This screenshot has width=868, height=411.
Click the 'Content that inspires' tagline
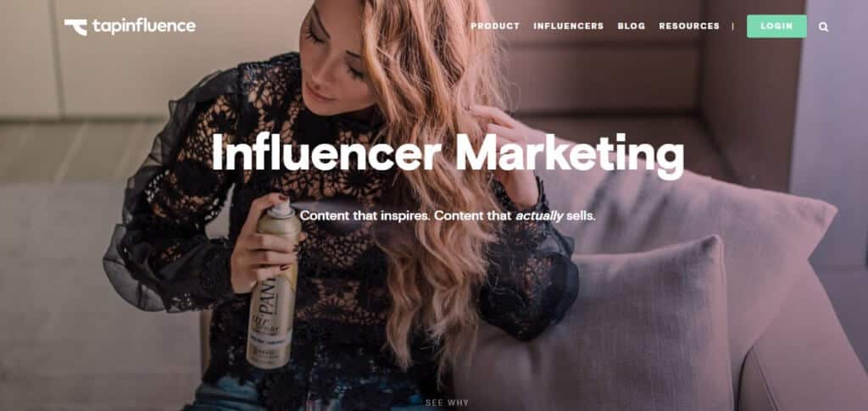(x=365, y=216)
